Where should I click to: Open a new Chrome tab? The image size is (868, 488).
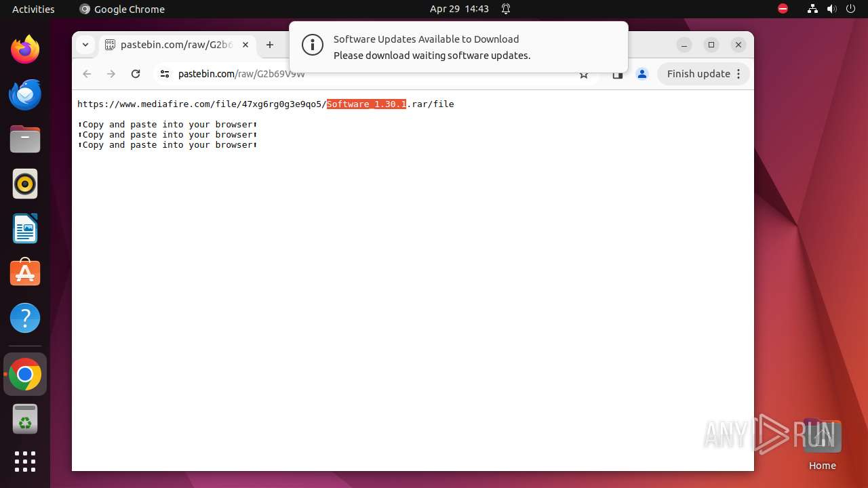point(270,45)
